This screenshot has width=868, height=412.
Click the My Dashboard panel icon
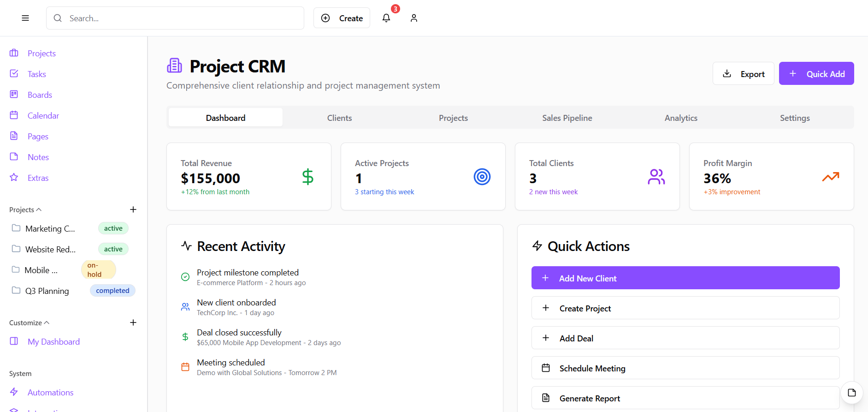[14, 341]
